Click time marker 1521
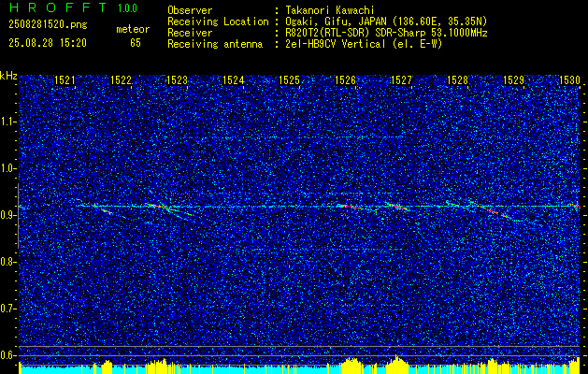 click(x=65, y=80)
